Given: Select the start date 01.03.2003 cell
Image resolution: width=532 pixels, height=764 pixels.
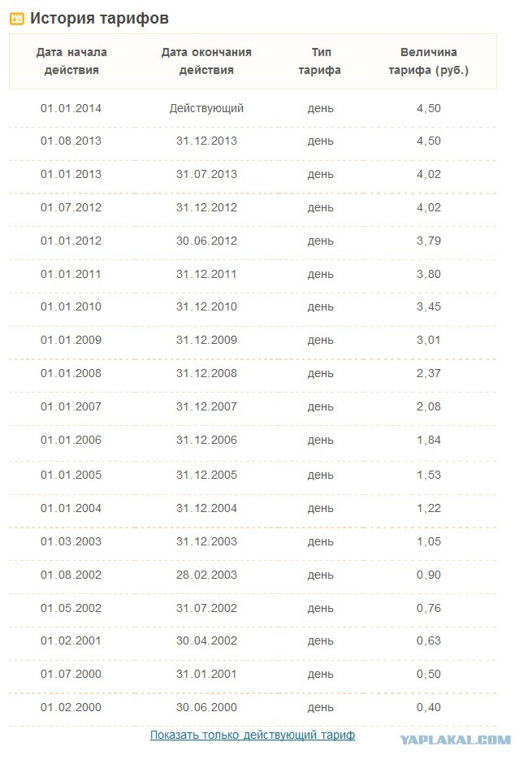Looking at the screenshot, I should point(71,541).
